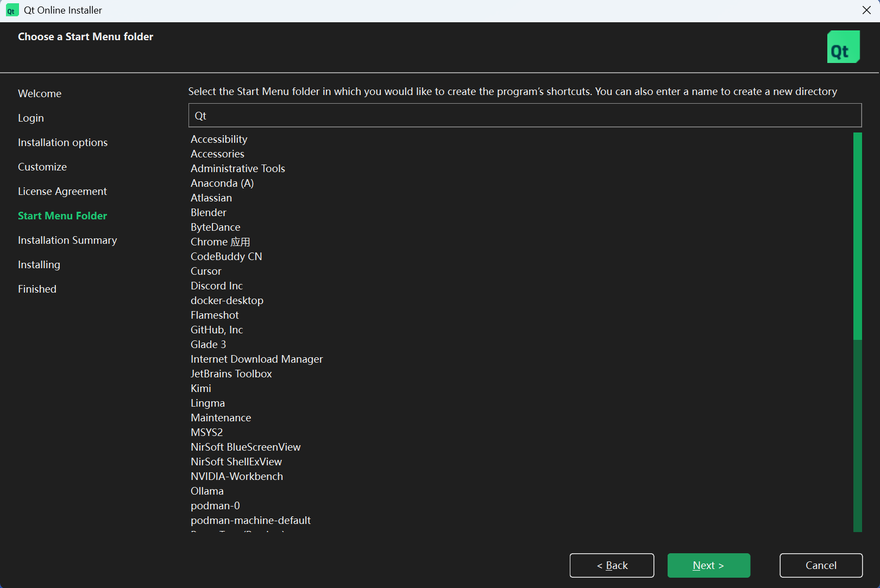Image resolution: width=880 pixels, height=588 pixels.
Task: Click the Start Menu folder name field
Action: coord(525,115)
